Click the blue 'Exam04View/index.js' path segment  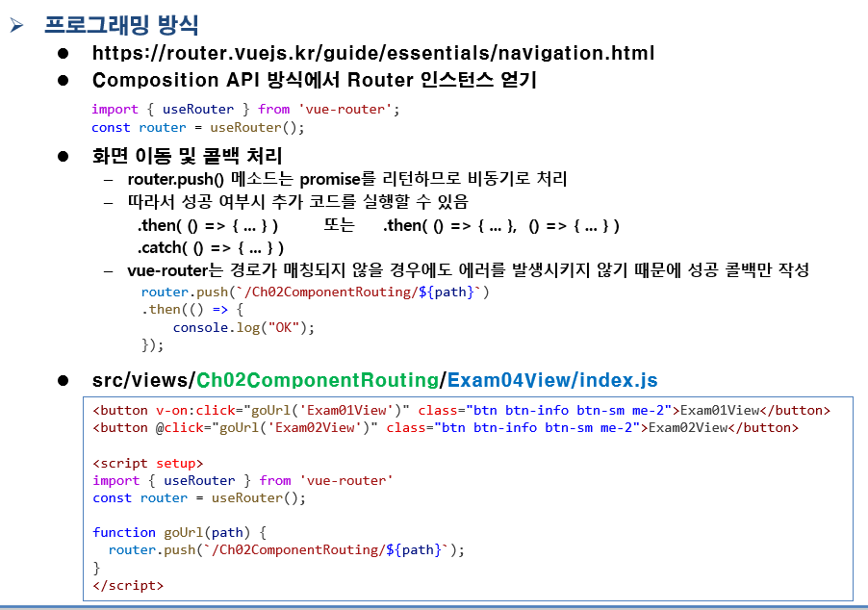(552, 380)
